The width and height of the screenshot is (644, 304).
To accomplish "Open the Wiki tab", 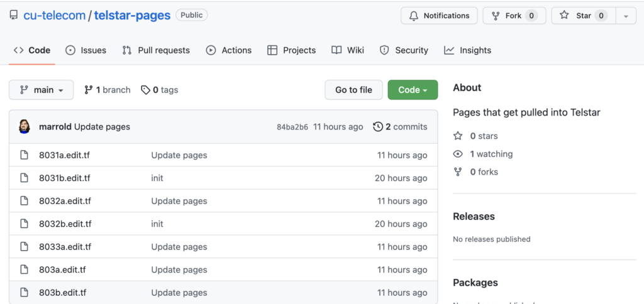I will 348,50.
